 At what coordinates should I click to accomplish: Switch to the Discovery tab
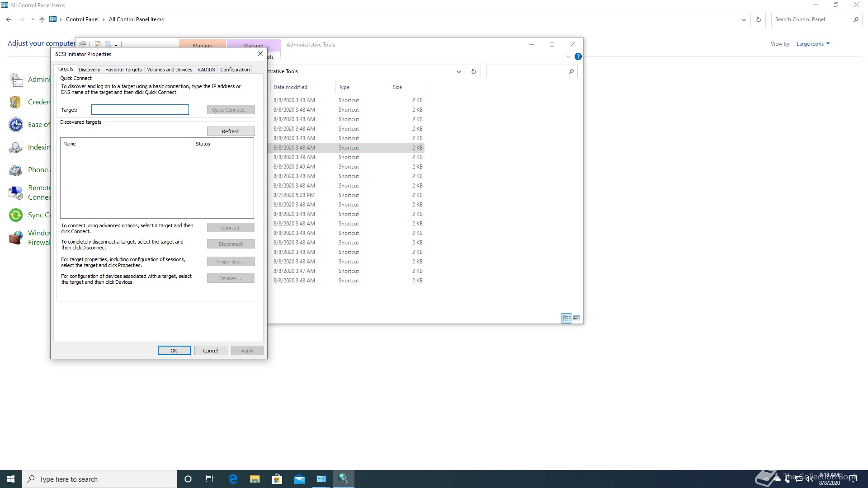(89, 70)
